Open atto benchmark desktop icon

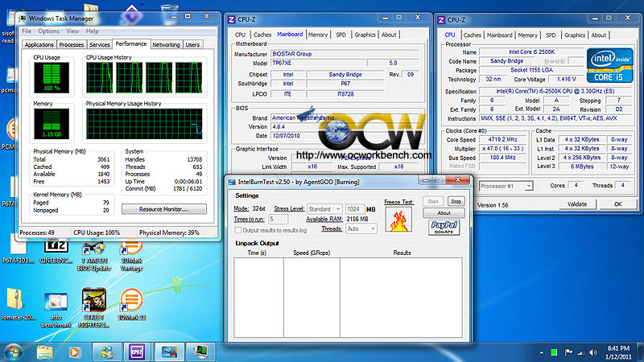click(56, 310)
